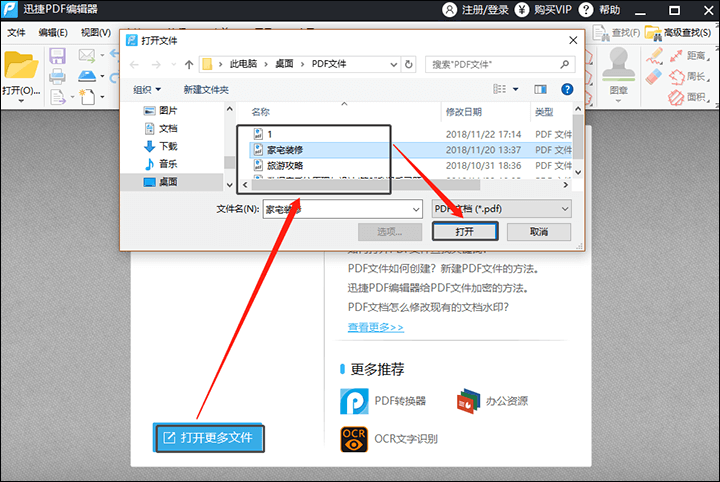Expand the file type PDF文档 (*.pdf) dropdown
This screenshot has width=720, height=482.
pyautogui.click(x=501, y=209)
